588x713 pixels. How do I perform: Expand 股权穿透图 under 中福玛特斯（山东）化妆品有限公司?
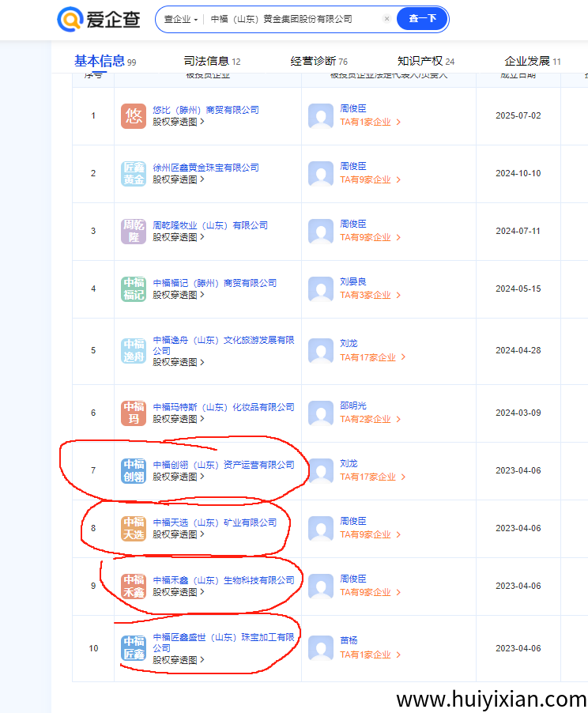(x=178, y=419)
